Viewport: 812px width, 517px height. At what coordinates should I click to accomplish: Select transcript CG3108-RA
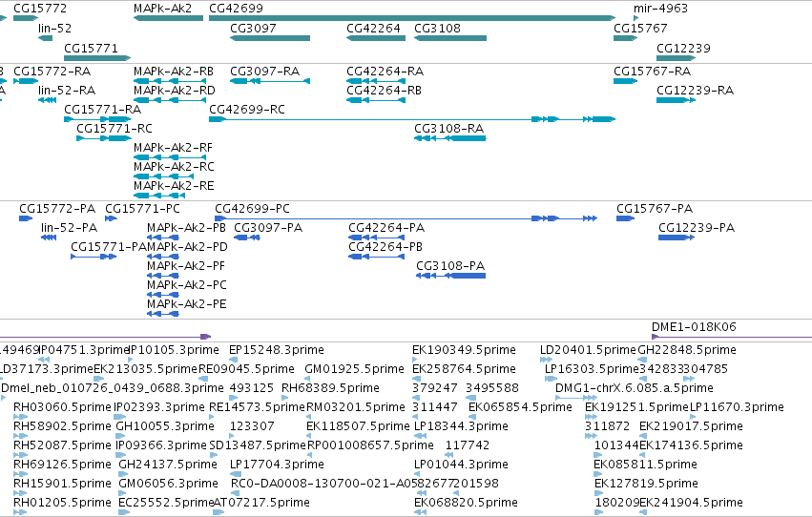click(450, 138)
